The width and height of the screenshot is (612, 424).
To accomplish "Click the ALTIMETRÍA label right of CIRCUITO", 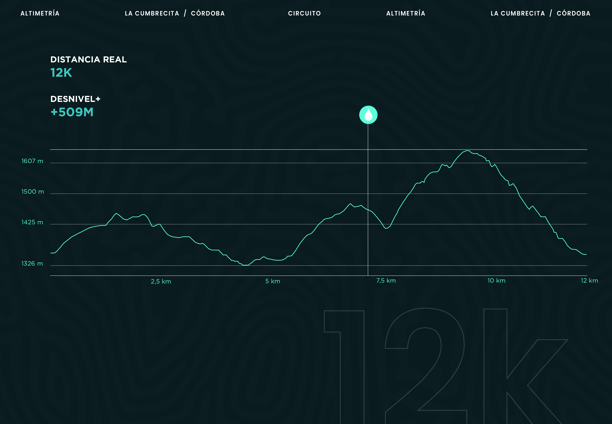I will click(406, 13).
